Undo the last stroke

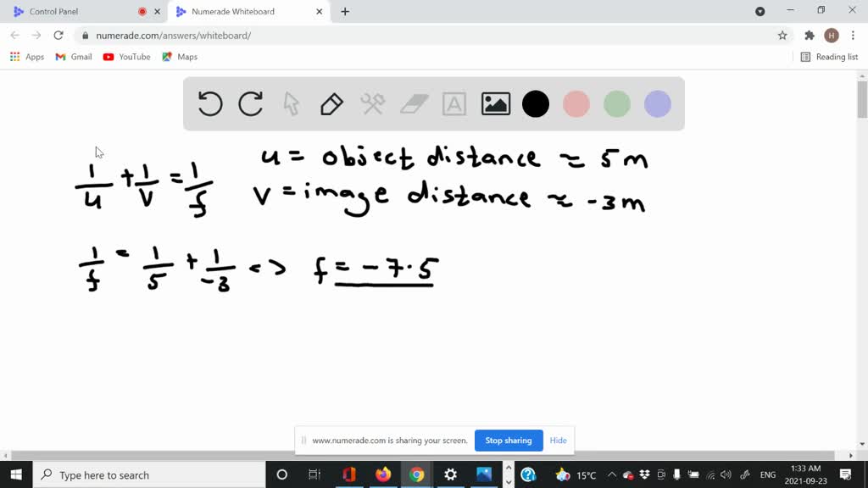point(209,103)
